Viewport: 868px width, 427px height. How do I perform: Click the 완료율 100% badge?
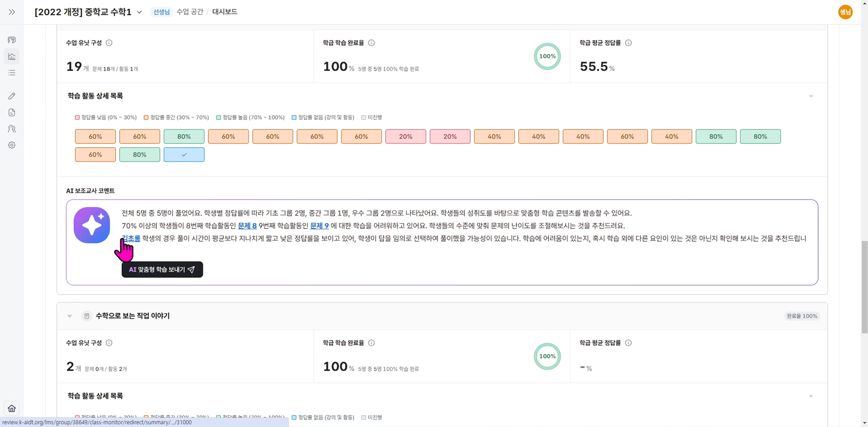pos(802,316)
